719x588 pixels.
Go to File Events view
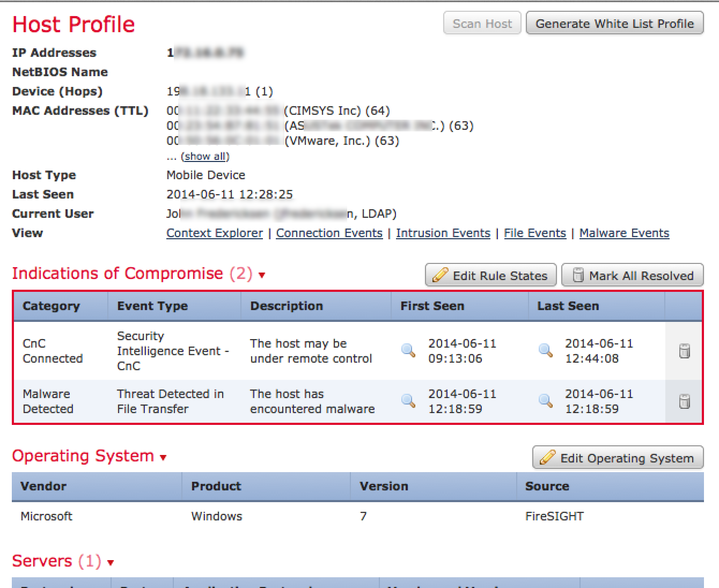click(535, 233)
